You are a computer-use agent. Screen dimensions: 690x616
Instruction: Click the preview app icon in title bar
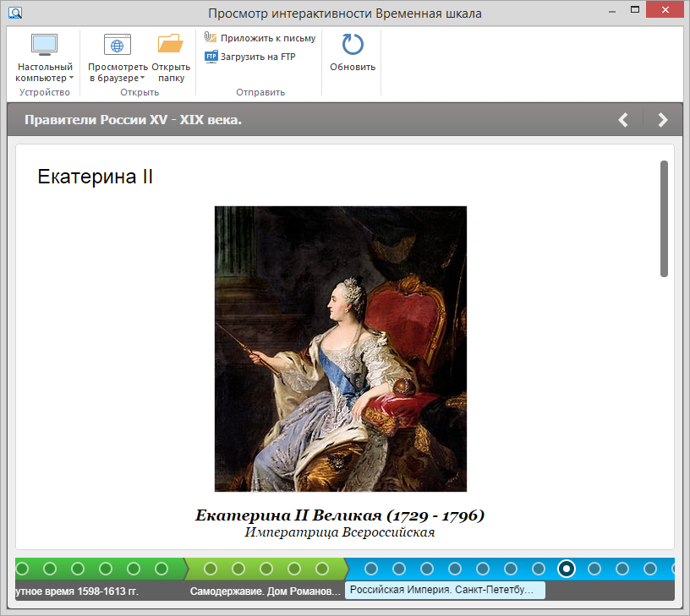(x=15, y=13)
